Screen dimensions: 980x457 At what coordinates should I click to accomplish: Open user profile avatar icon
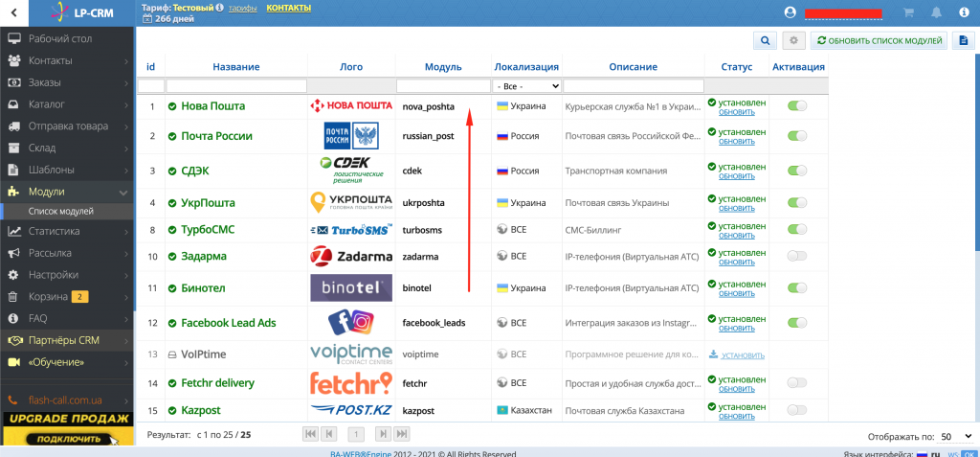pyautogui.click(x=791, y=12)
